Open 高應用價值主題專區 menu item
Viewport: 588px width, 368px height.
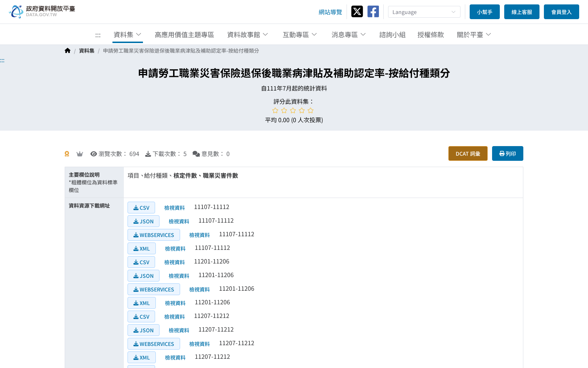[184, 35]
